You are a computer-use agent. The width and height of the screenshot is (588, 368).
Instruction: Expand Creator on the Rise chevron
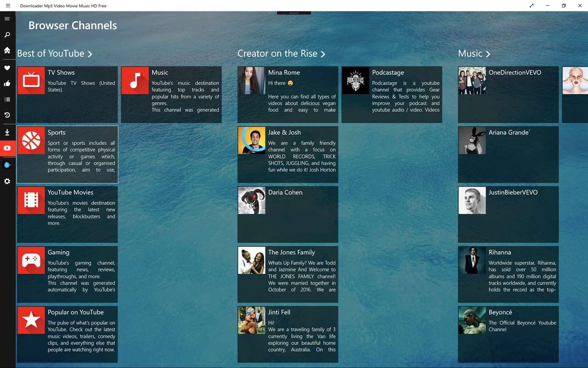(323, 54)
